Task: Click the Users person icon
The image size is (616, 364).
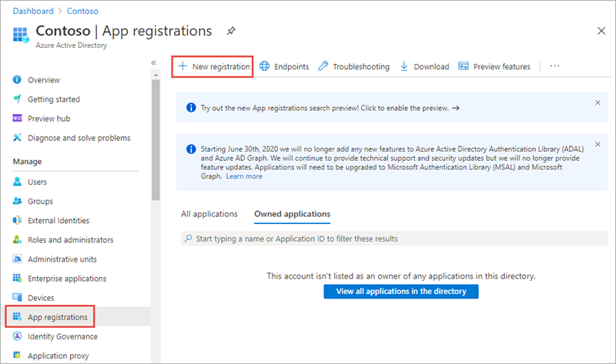Action: pyautogui.click(x=17, y=182)
